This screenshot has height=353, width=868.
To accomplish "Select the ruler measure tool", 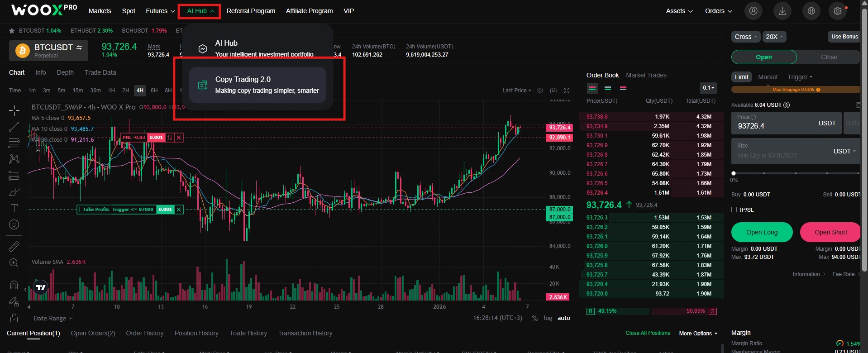I will (14, 246).
